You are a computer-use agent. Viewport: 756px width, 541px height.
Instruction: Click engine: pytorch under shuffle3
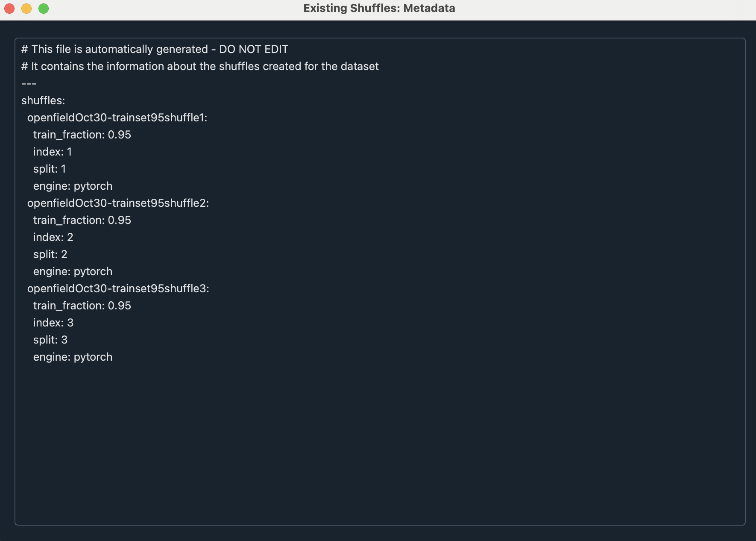point(73,357)
